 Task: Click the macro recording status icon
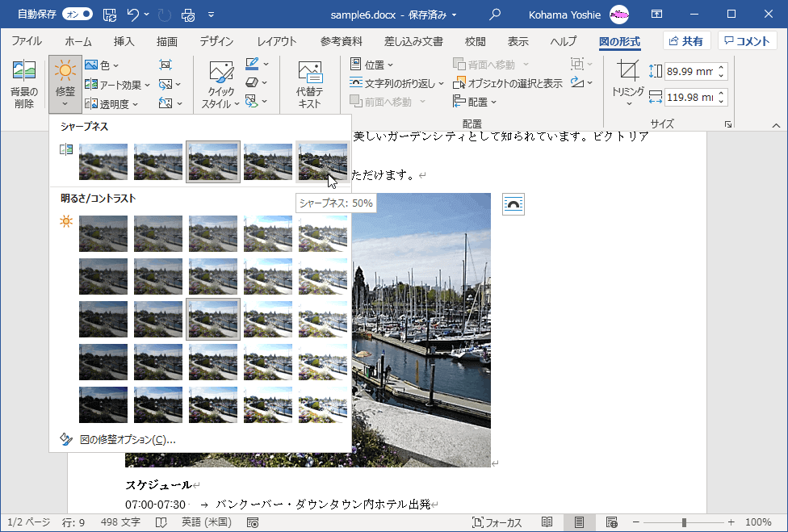[254, 522]
